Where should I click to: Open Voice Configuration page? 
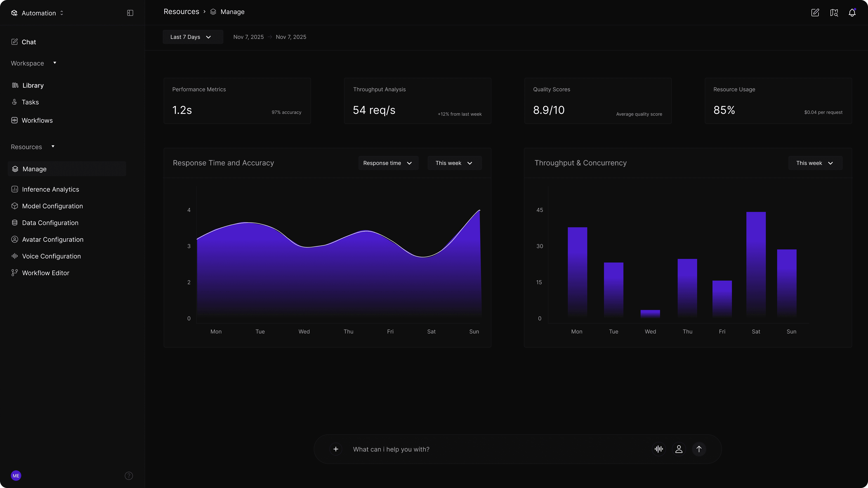(51, 256)
